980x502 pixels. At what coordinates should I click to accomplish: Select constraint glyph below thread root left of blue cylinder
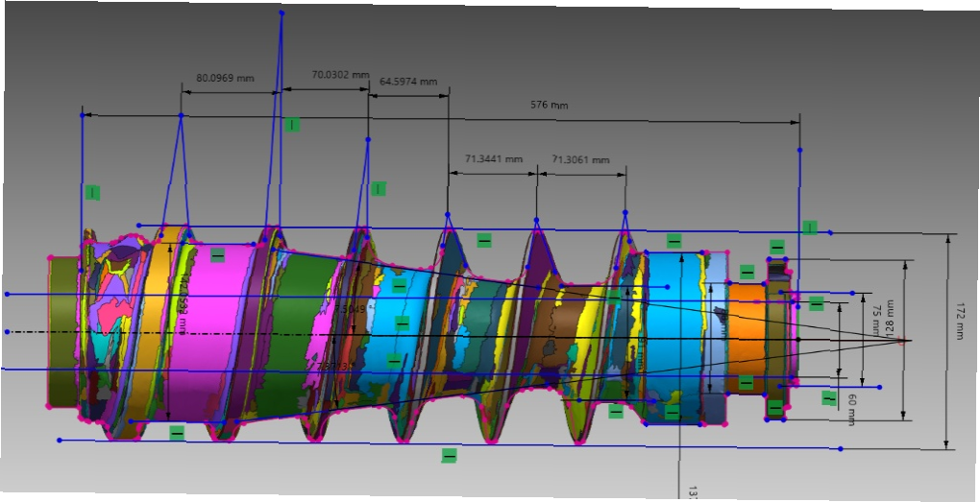click(x=616, y=412)
